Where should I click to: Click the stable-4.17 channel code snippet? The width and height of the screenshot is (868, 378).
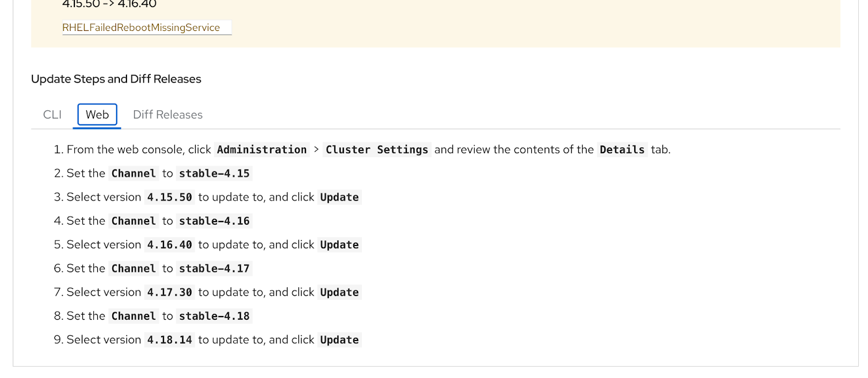214,268
